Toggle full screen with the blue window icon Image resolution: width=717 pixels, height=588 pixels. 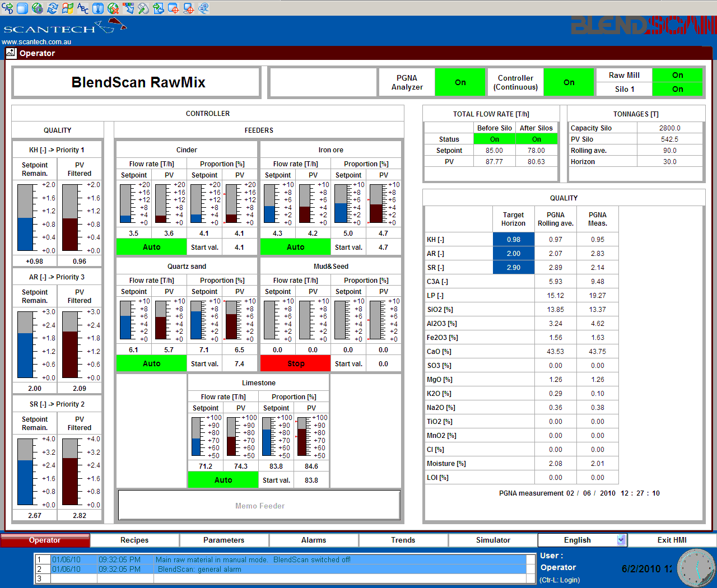tap(22, 8)
